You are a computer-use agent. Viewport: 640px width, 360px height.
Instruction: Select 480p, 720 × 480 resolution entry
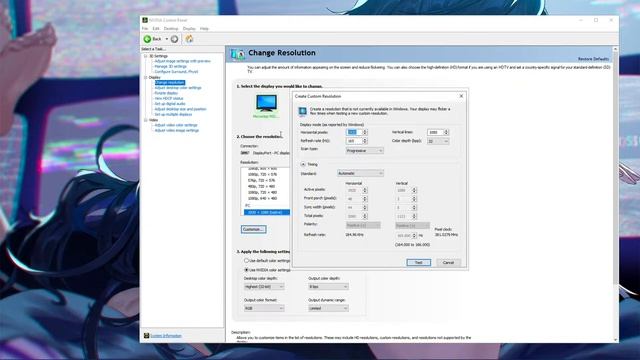(x=263, y=186)
